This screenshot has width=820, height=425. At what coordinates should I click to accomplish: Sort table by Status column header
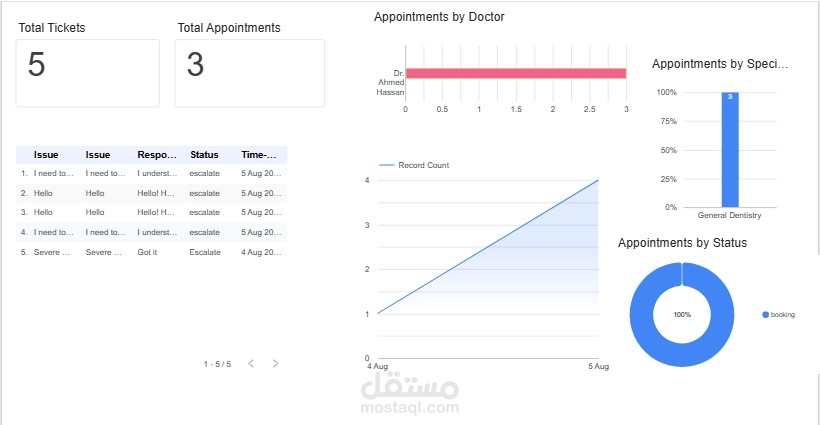pyautogui.click(x=204, y=155)
